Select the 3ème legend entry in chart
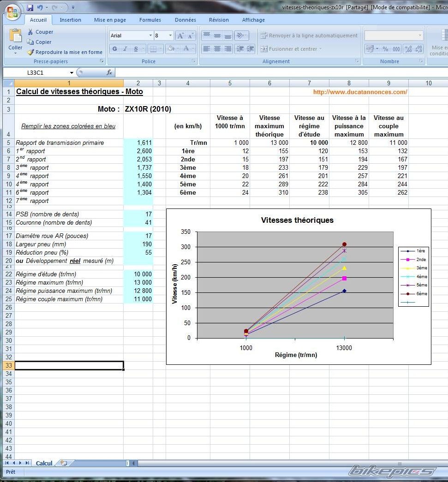448x482 pixels. 413,268
